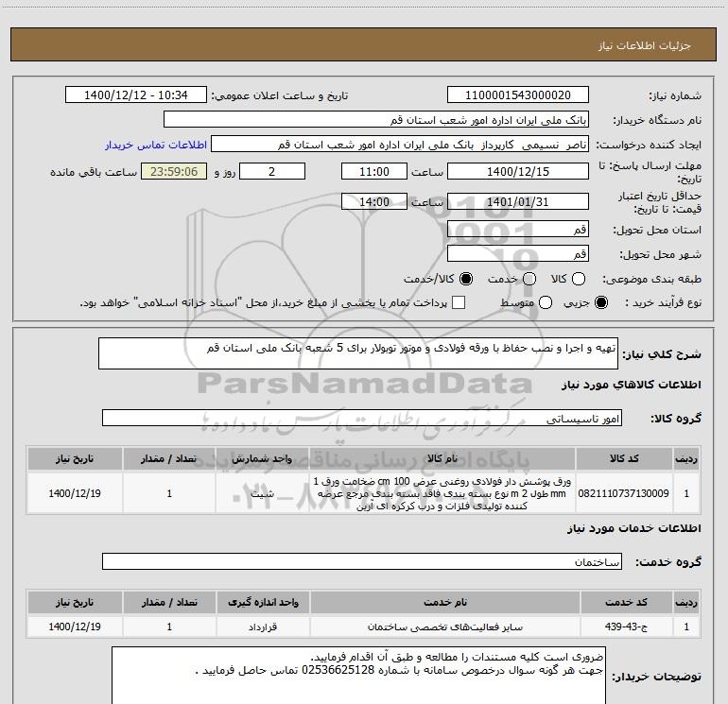The height and width of the screenshot is (704, 728).
Task: Click goods table header نام کالا
Action: [x=442, y=458]
